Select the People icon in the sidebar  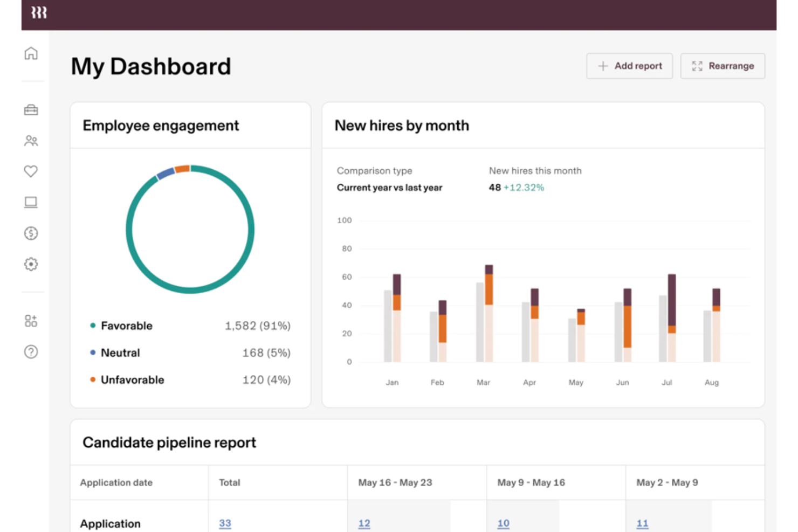pos(31,141)
